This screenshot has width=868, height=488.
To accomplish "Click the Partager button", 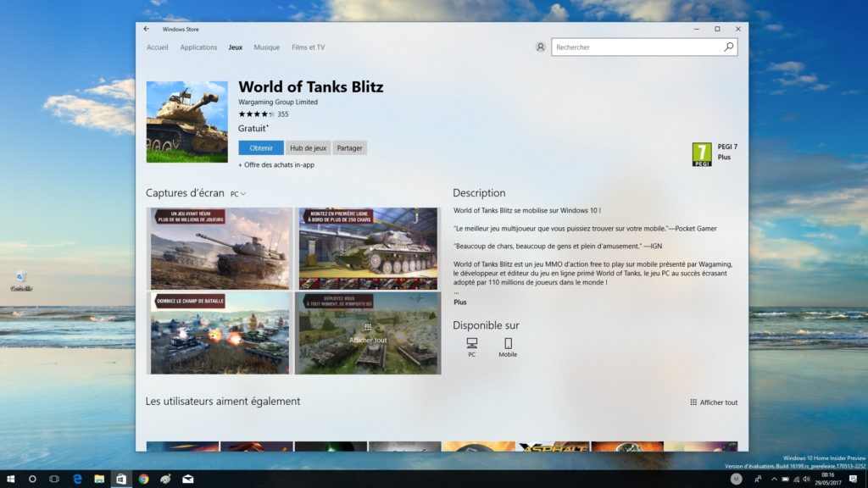I will 349,147.
